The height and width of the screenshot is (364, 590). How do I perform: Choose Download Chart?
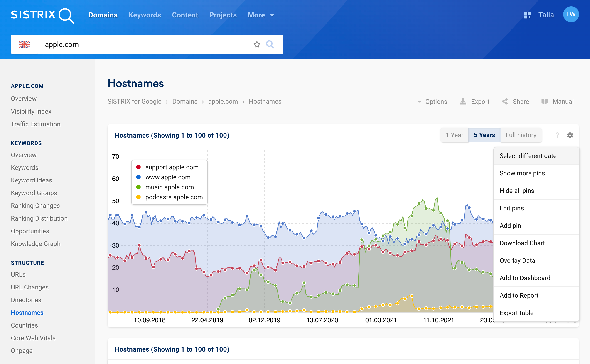click(536, 243)
